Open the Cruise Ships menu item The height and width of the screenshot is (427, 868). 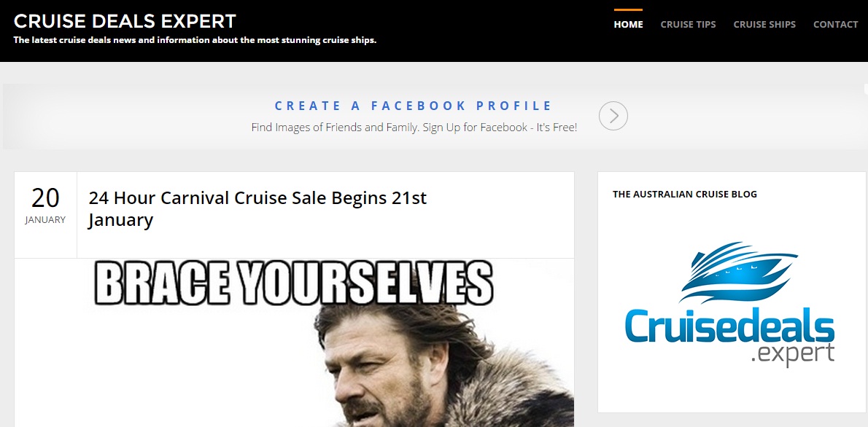tap(764, 24)
